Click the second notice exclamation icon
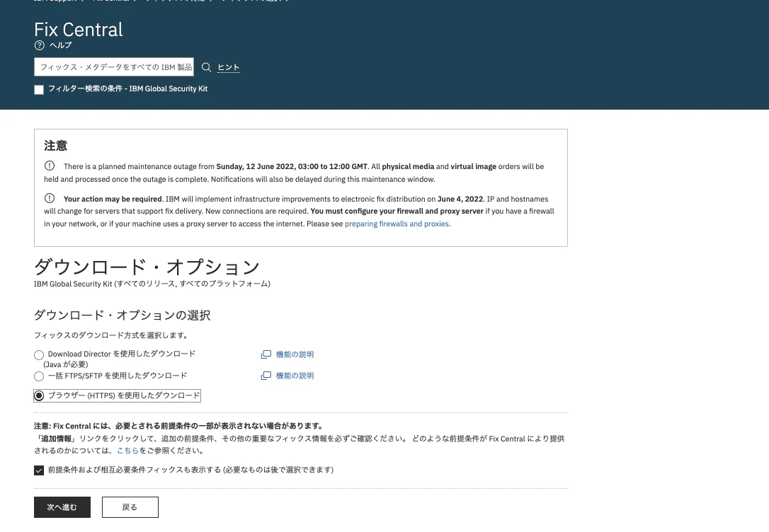The width and height of the screenshot is (769, 532). tap(50, 198)
